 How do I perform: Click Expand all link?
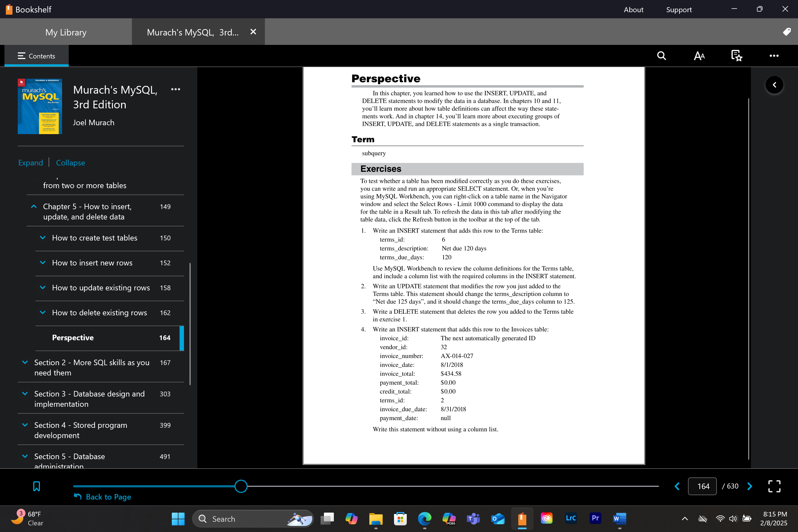pos(30,163)
